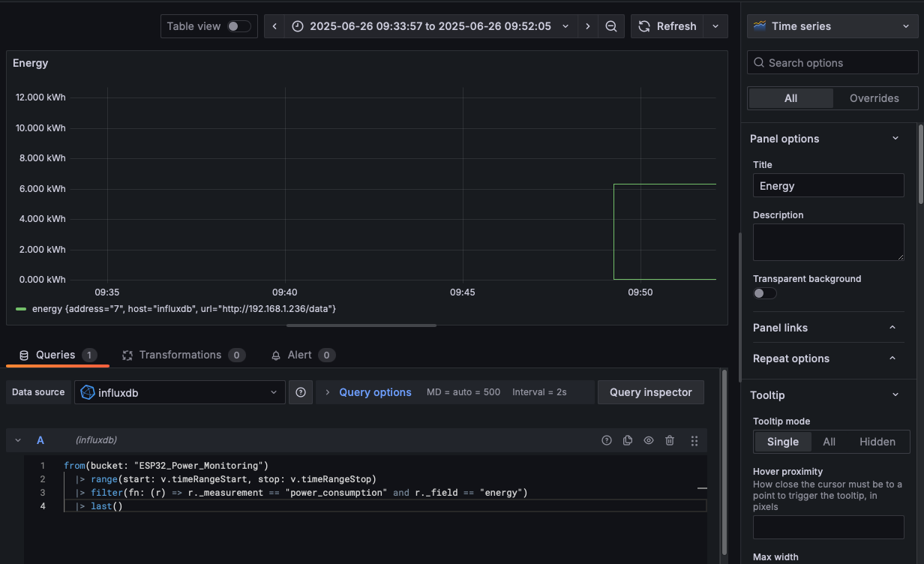Duplicate query A with the copy icon
The height and width of the screenshot is (564, 924).
pos(628,440)
